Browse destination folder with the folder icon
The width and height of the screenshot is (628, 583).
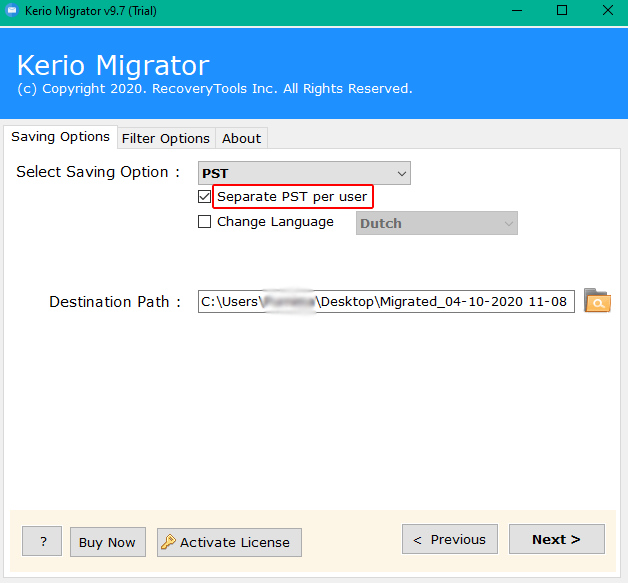tap(597, 300)
